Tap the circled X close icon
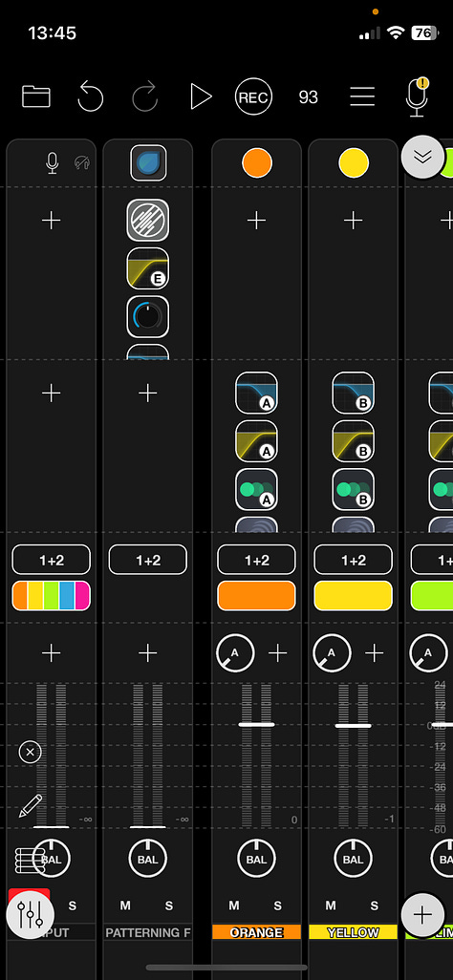 pyautogui.click(x=30, y=752)
